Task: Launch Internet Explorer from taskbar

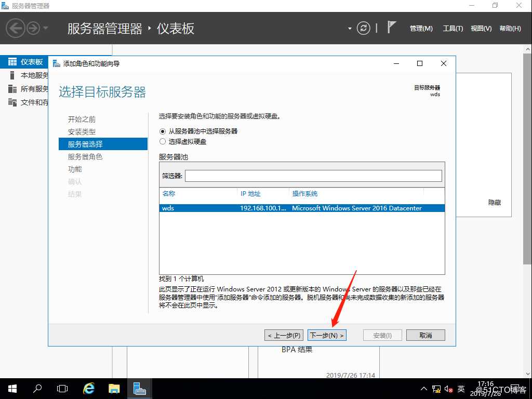Action: click(88, 389)
